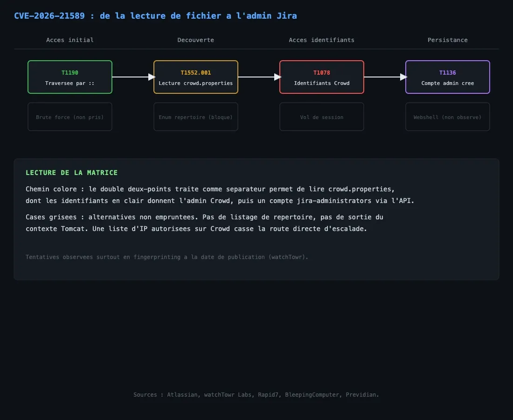Click the greyed Webshell (non observe) box
This screenshot has width=513, height=420.
pos(448,117)
